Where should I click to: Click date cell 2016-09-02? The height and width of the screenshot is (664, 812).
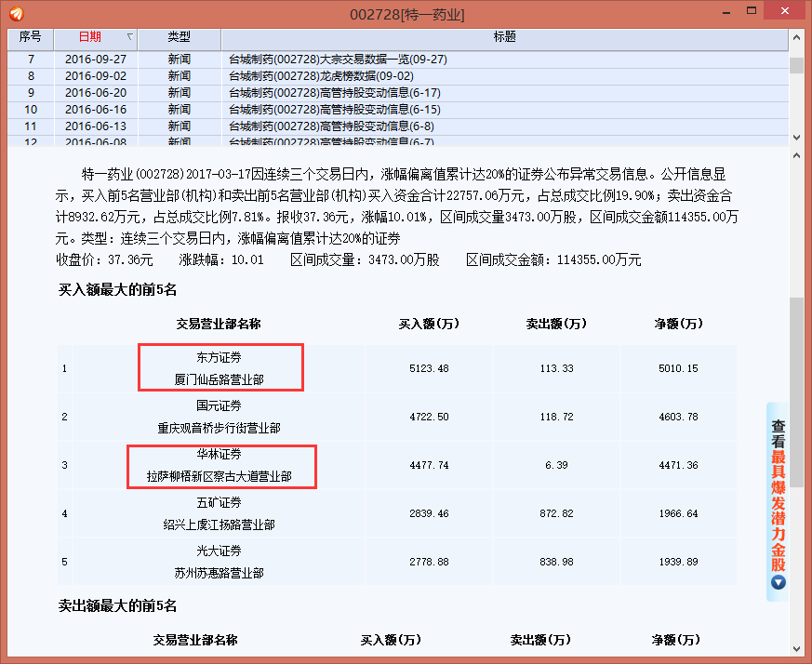point(96,76)
